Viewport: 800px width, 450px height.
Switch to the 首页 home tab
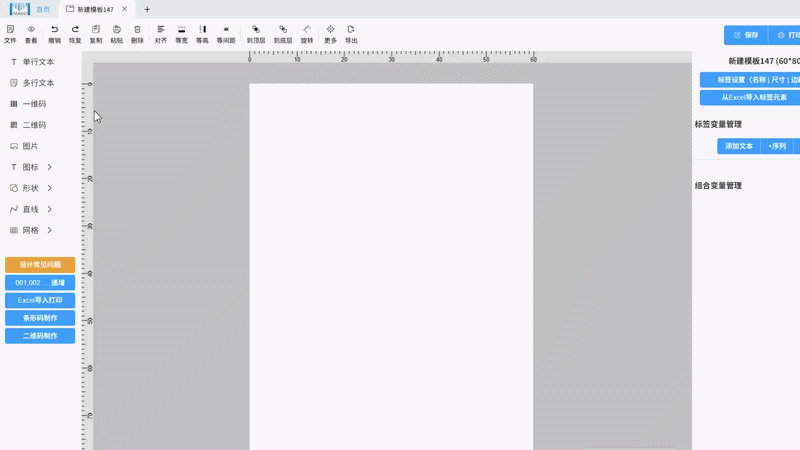pyautogui.click(x=42, y=9)
